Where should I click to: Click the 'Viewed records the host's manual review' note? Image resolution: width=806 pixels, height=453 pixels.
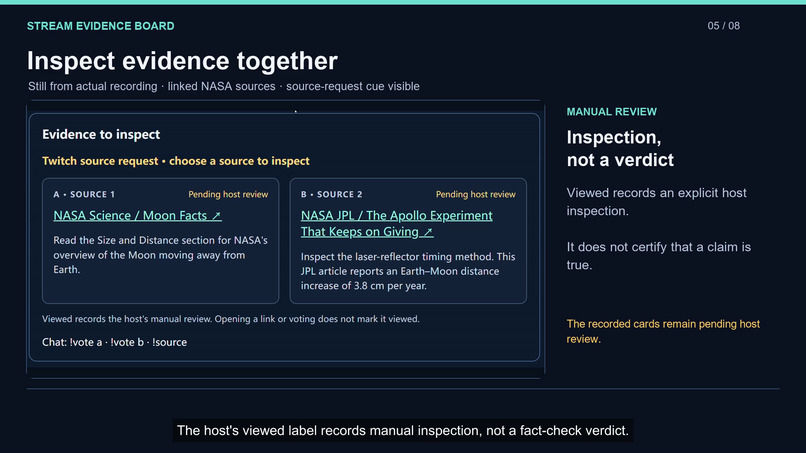231,319
